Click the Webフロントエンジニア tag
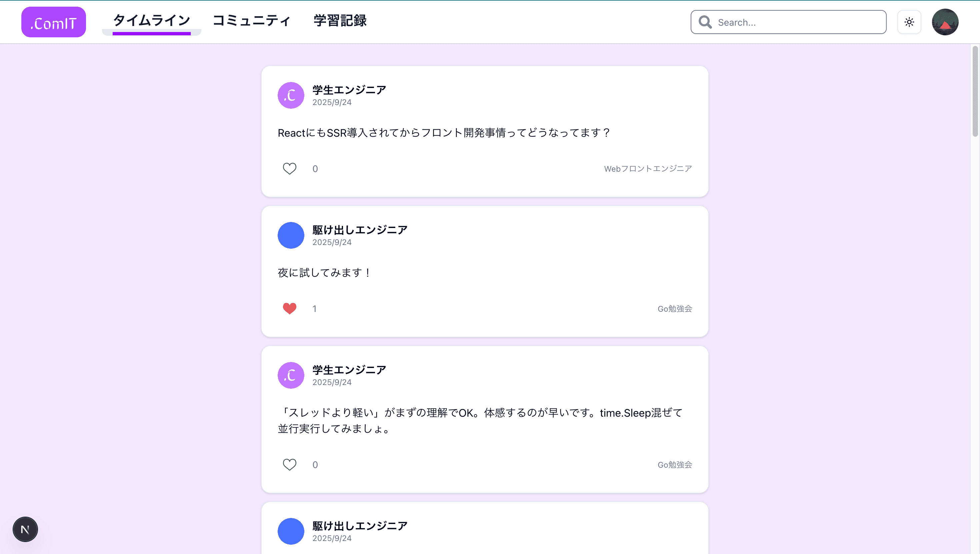 [x=647, y=169]
